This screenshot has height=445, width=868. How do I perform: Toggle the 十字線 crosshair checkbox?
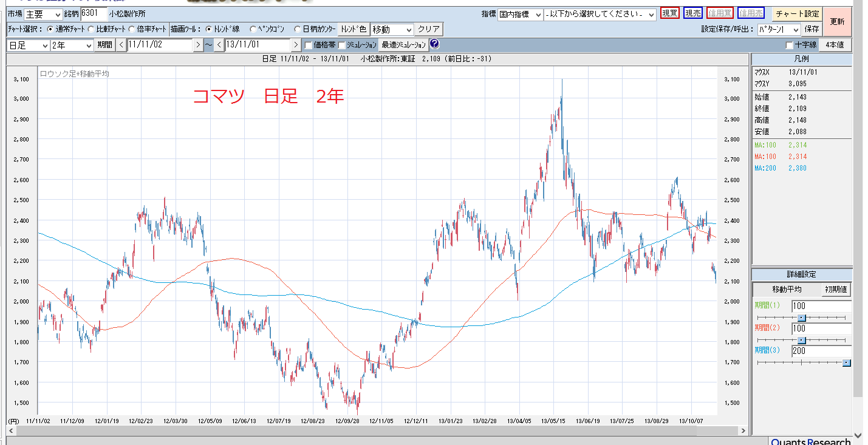pos(789,45)
